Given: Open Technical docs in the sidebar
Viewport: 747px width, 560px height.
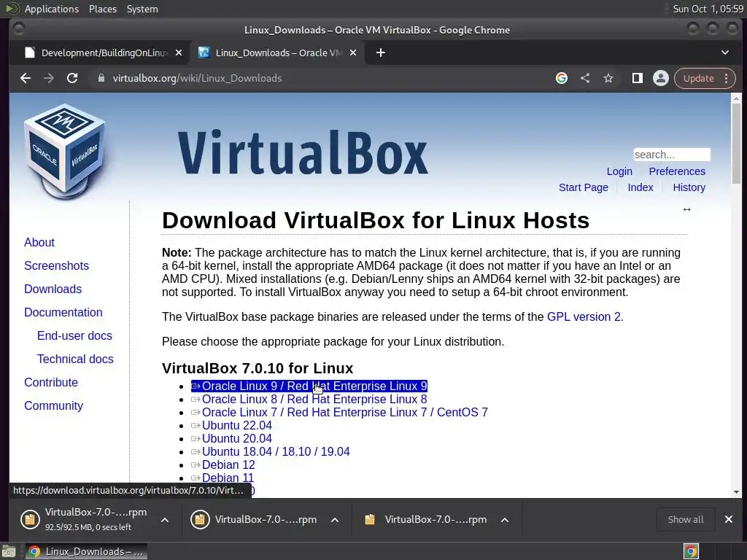Looking at the screenshot, I should click(75, 359).
